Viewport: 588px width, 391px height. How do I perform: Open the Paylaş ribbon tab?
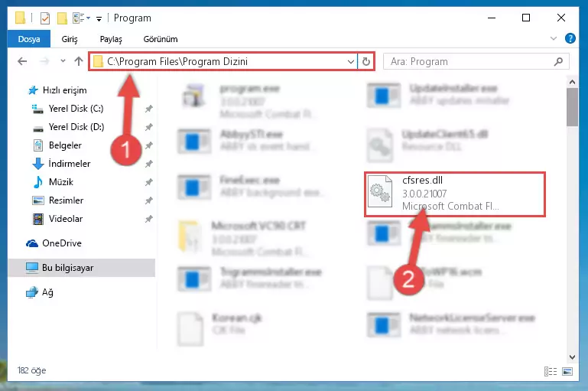pyautogui.click(x=111, y=39)
